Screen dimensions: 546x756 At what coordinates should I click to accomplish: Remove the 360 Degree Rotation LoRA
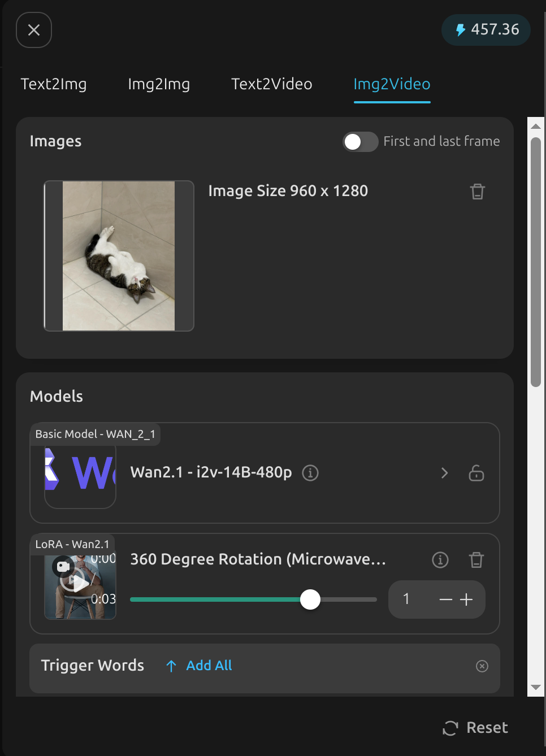click(x=476, y=560)
